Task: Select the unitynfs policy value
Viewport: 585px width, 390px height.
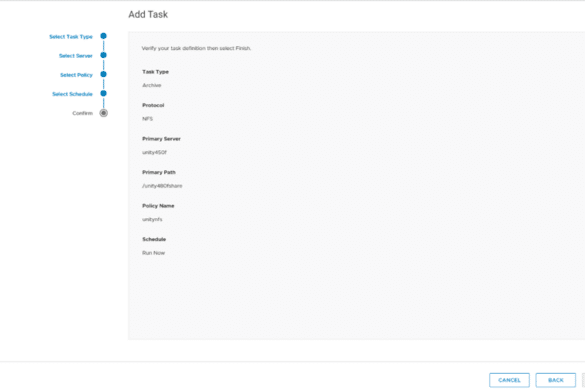Action: [152, 219]
